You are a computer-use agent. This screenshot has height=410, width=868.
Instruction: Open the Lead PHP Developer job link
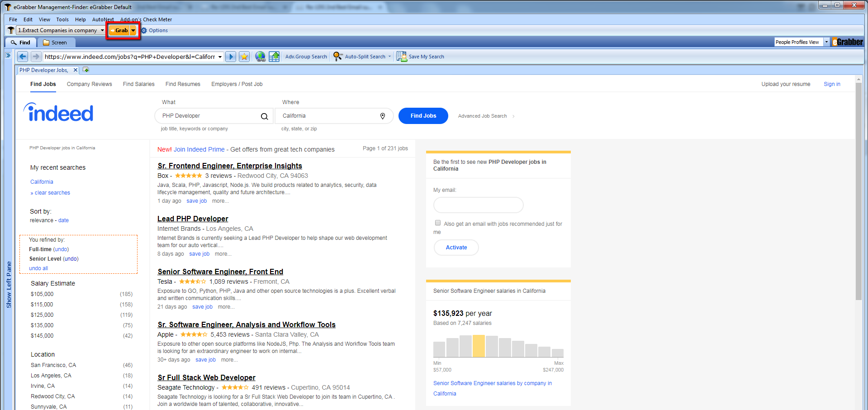[193, 219]
